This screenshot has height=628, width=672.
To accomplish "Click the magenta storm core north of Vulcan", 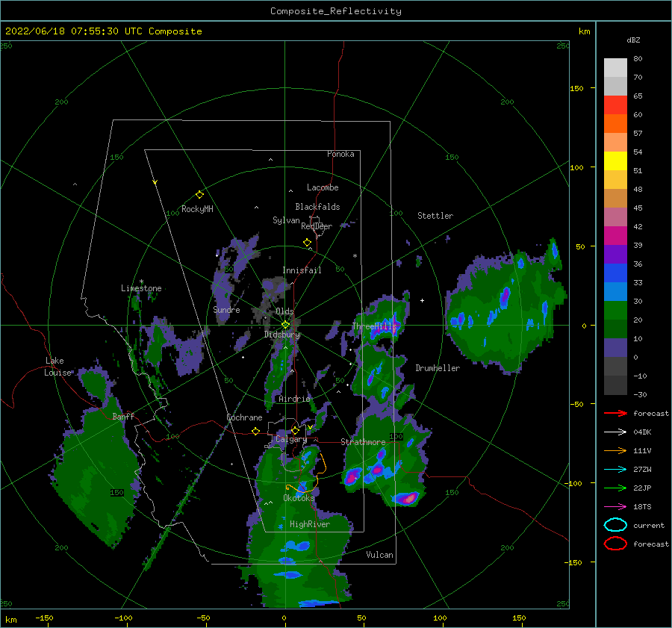I will pos(408,498).
